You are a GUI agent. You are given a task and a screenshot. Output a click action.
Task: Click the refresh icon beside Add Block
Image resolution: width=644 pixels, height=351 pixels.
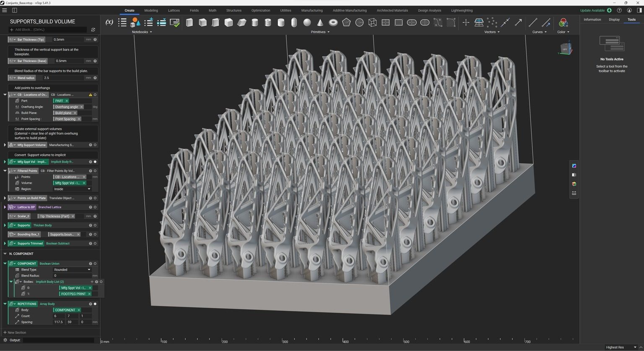(93, 30)
